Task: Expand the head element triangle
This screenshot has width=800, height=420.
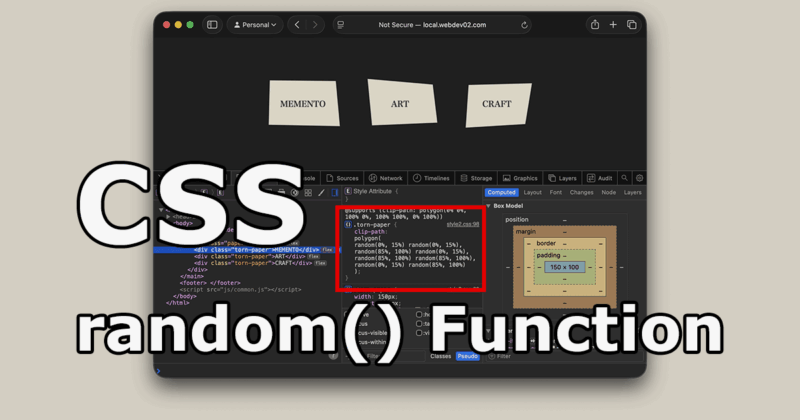Action: coord(169,217)
